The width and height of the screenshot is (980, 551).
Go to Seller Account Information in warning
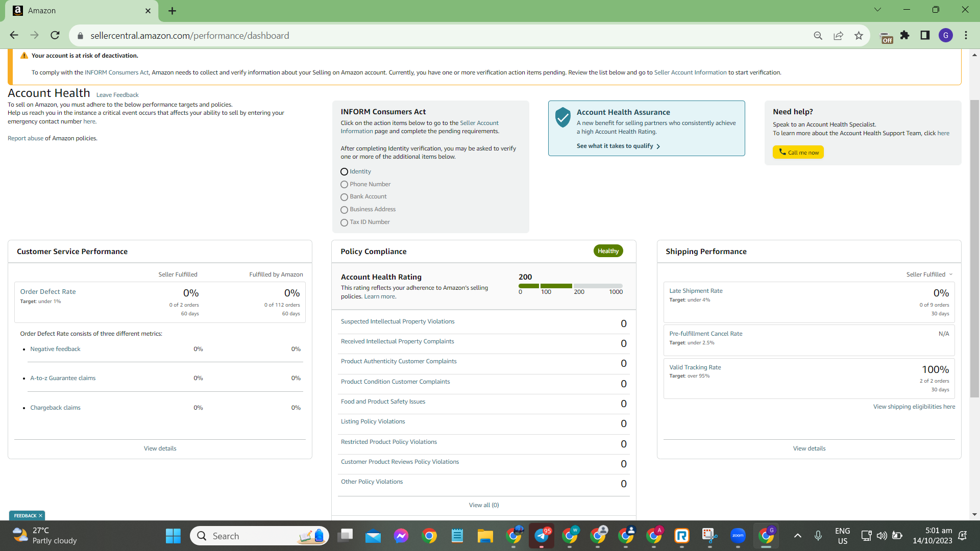[x=690, y=72]
